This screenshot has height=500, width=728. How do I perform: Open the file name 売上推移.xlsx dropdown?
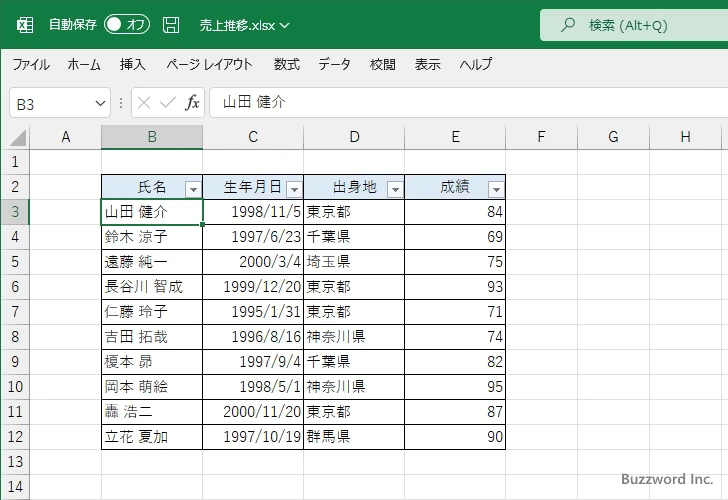click(285, 25)
